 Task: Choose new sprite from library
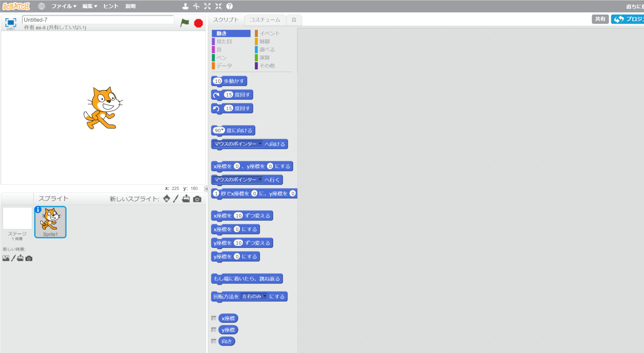[x=166, y=199]
